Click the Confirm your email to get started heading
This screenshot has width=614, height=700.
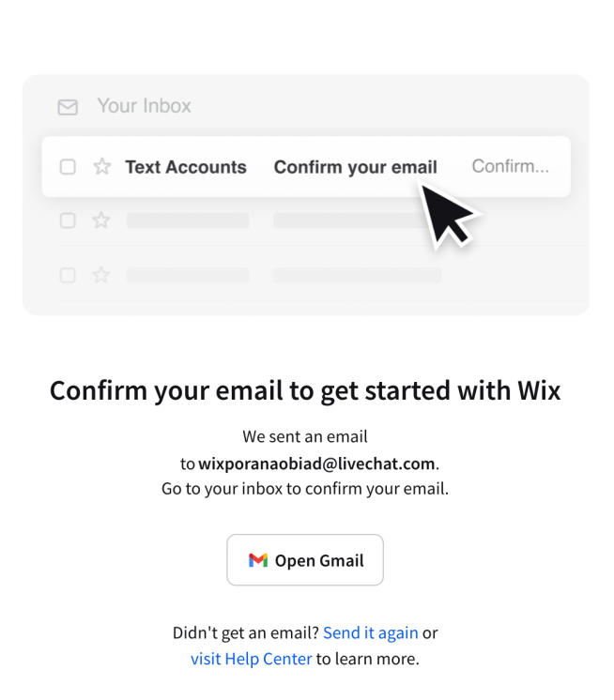[305, 391]
